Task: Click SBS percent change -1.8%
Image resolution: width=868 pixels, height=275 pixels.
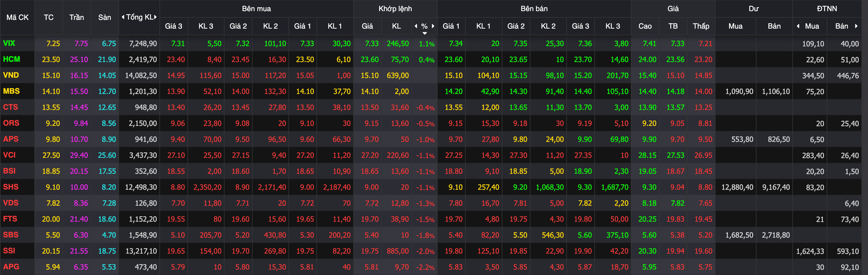Action: (425, 235)
